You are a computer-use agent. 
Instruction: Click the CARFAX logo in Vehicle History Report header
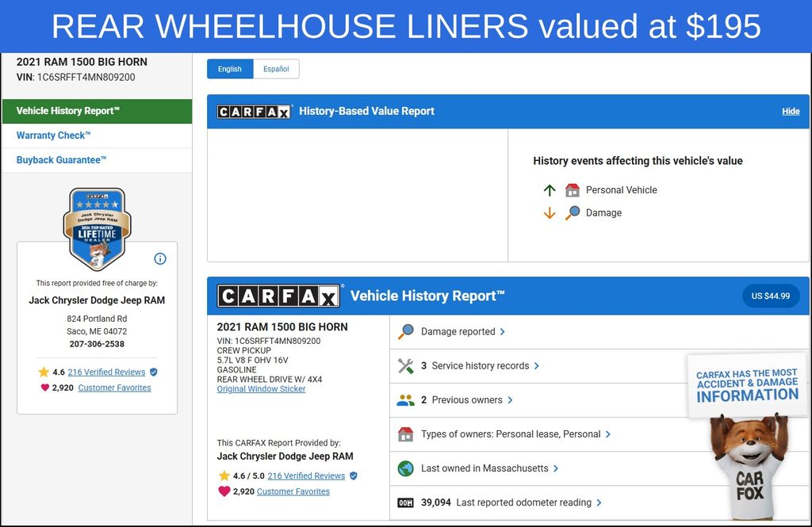click(278, 296)
